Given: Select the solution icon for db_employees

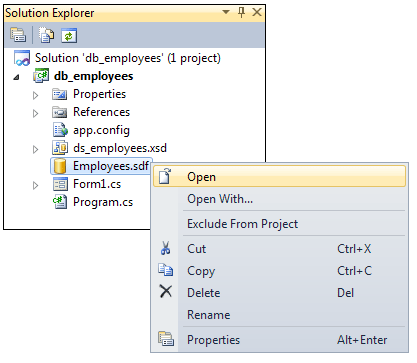Looking at the screenshot, I should click(x=22, y=58).
